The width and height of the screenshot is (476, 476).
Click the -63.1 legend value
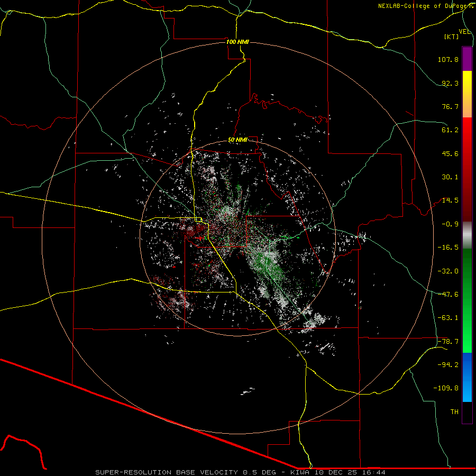click(x=448, y=318)
